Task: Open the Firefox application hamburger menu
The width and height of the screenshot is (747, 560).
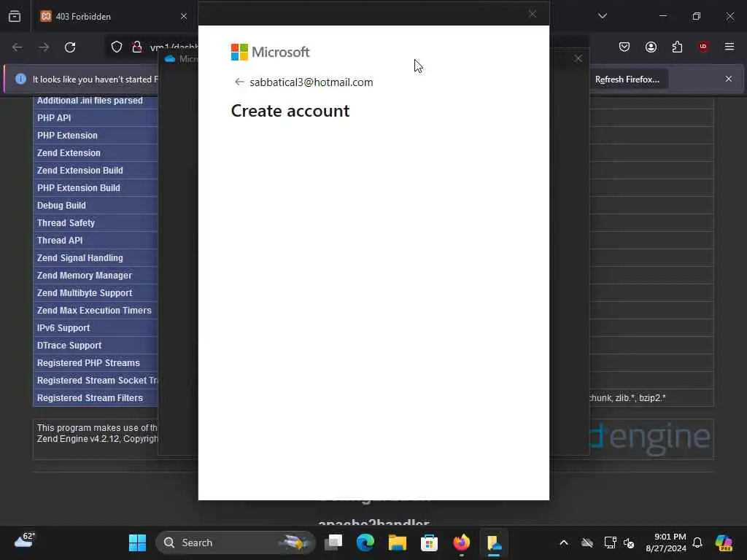Action: coord(729,47)
